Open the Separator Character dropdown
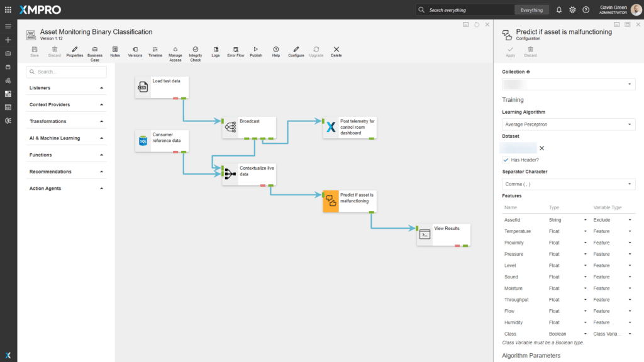Viewport: 644px width, 362px height. (568, 184)
